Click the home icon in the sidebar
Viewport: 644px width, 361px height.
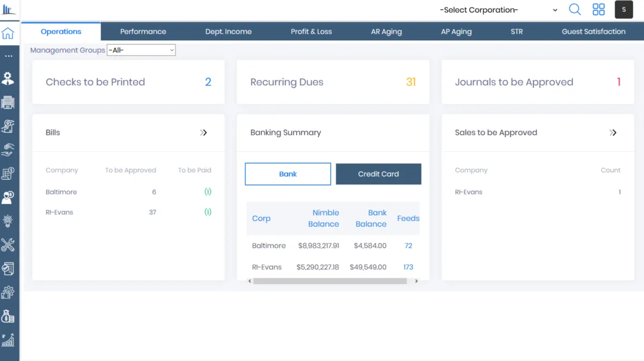pyautogui.click(x=8, y=33)
